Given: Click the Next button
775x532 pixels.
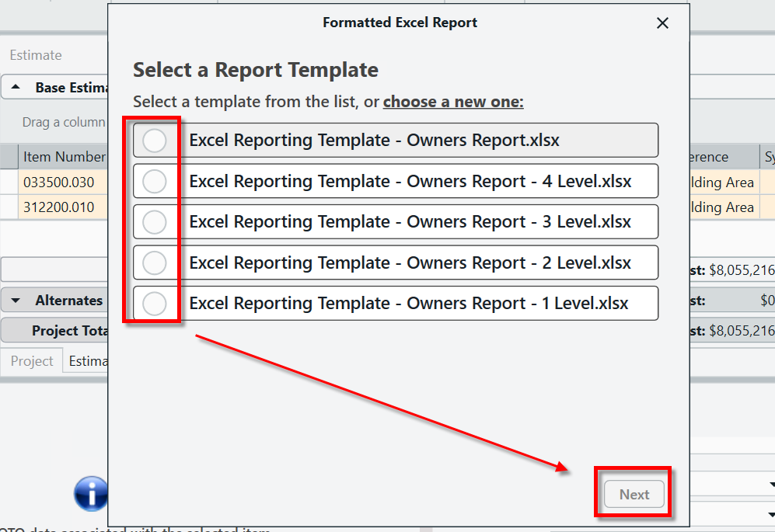Looking at the screenshot, I should (634, 494).
